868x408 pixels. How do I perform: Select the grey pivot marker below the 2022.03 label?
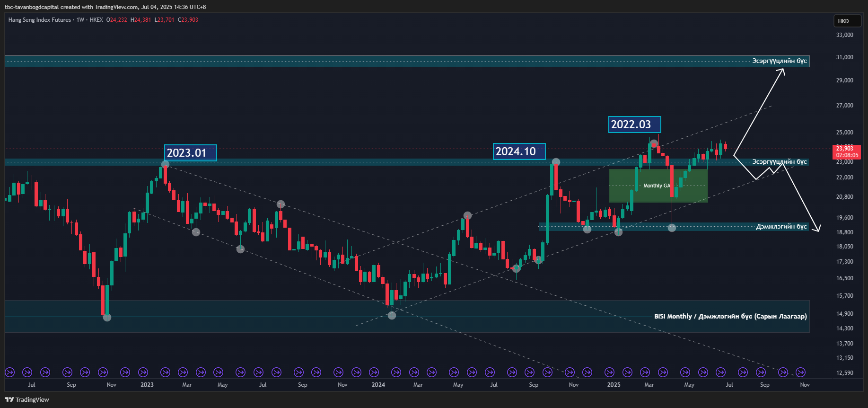[654, 143]
